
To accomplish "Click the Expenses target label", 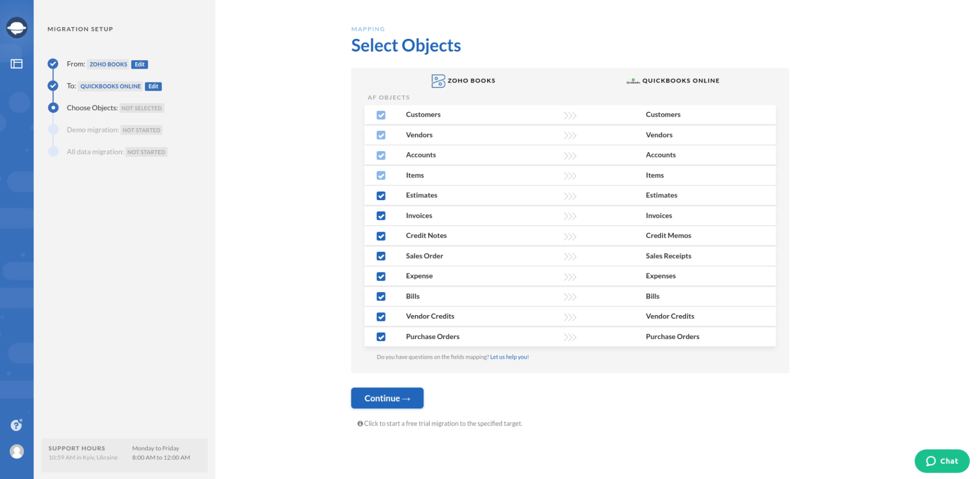I will 660,276.
